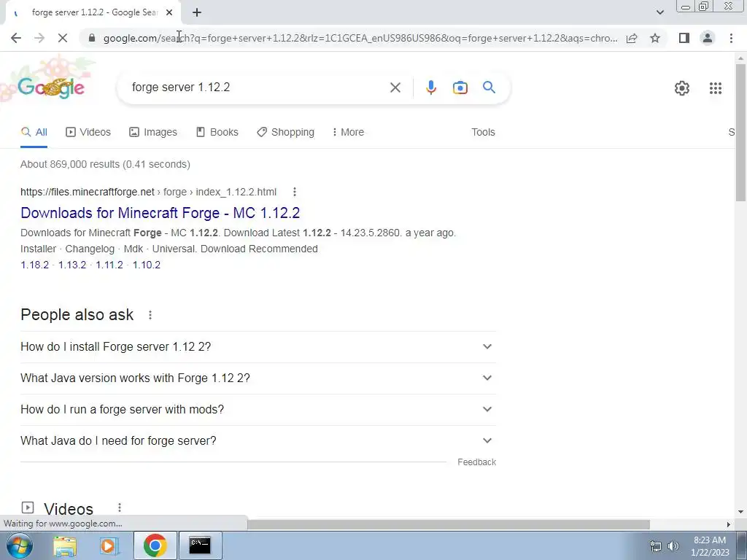Open the Chrome three-dot menu
747x560 pixels.
point(731,38)
